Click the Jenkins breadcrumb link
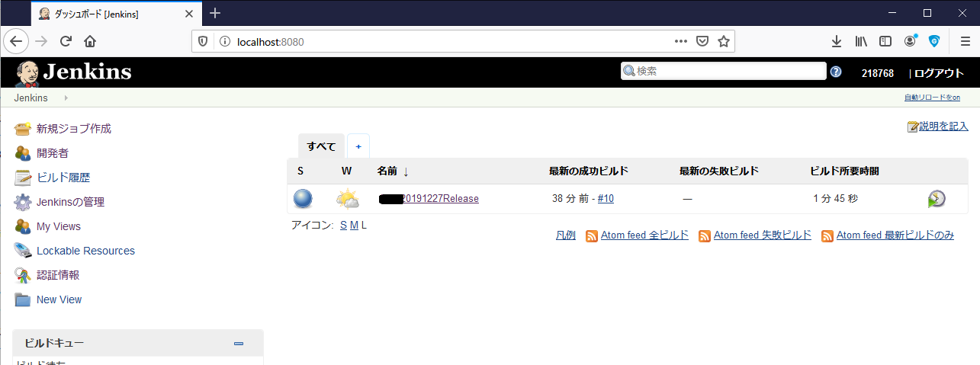Screen dimensions: 980x365 [31, 98]
